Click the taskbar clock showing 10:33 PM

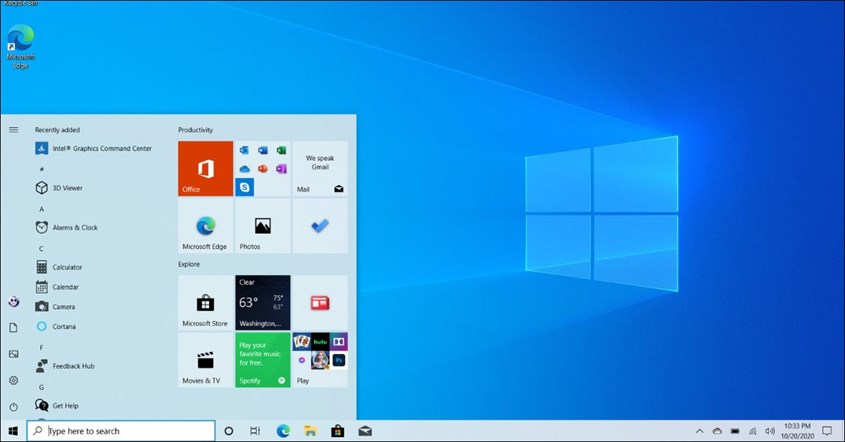[x=798, y=431]
